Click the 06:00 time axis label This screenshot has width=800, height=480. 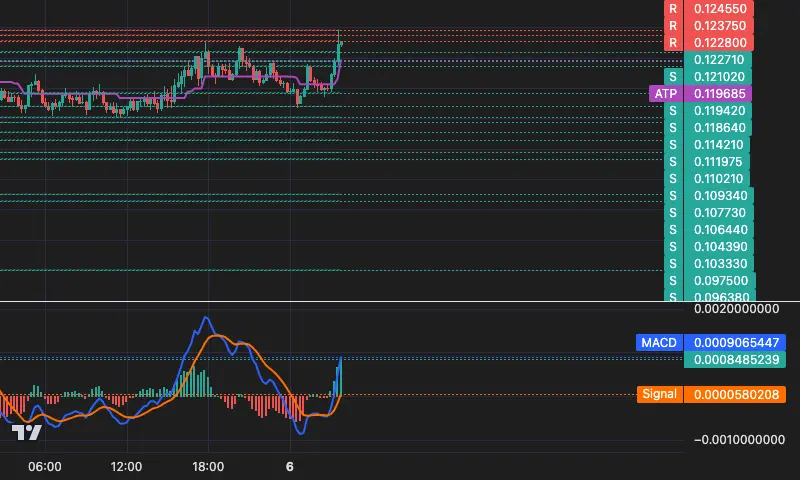coord(45,466)
